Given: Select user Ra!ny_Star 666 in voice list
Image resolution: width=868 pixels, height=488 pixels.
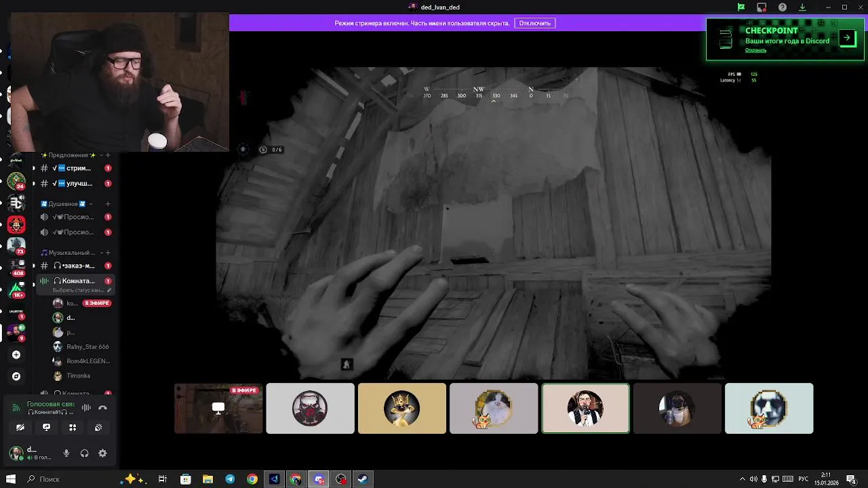Looking at the screenshot, I should click(81, 346).
